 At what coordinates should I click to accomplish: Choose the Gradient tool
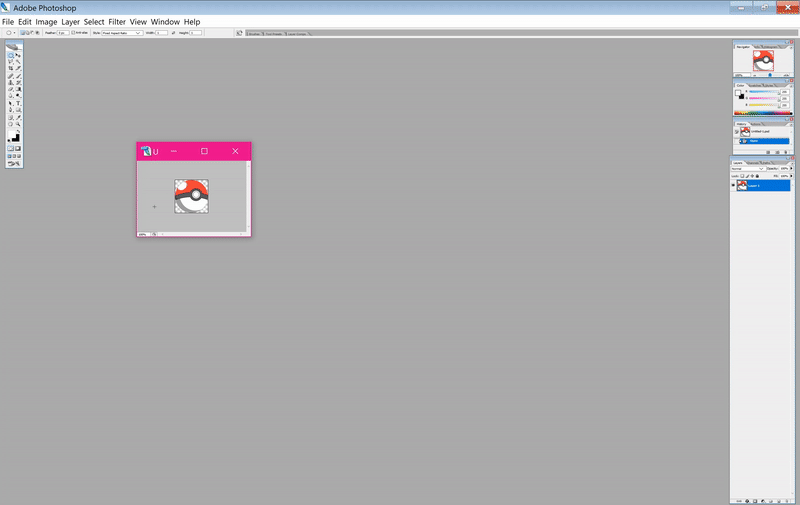[18, 89]
